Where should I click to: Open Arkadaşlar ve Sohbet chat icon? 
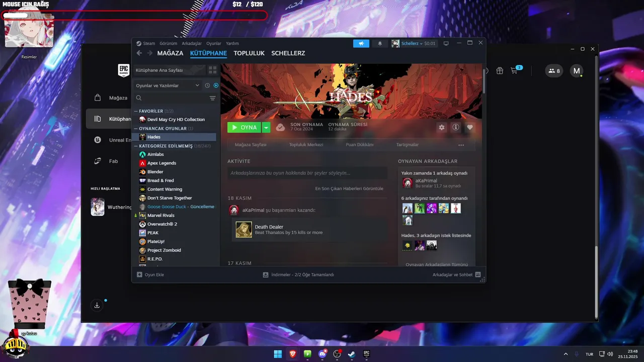point(478,275)
